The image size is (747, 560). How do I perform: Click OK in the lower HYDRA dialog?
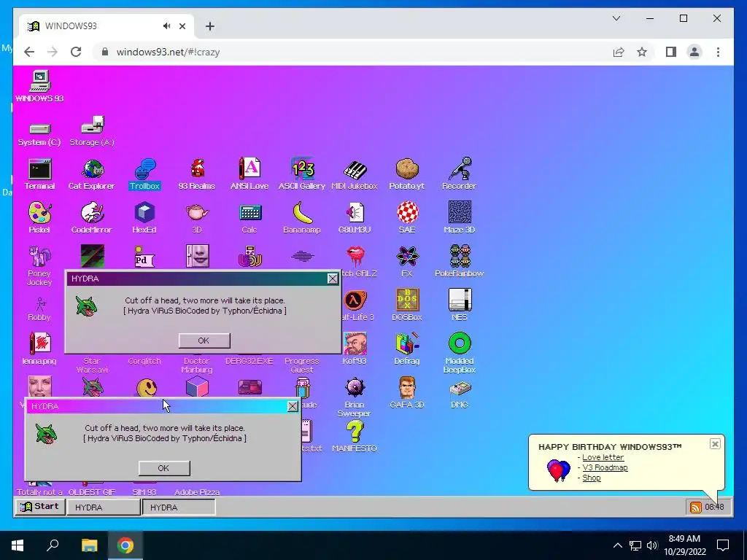[164, 468]
